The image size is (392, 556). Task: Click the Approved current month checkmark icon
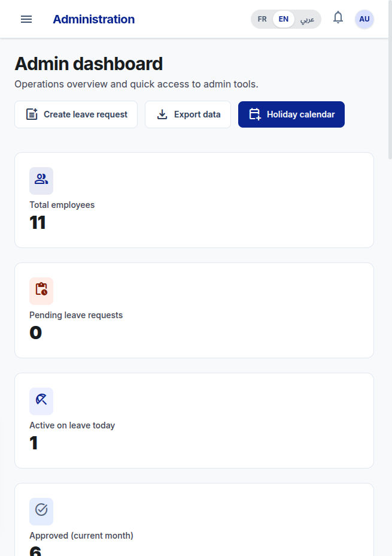41,511
